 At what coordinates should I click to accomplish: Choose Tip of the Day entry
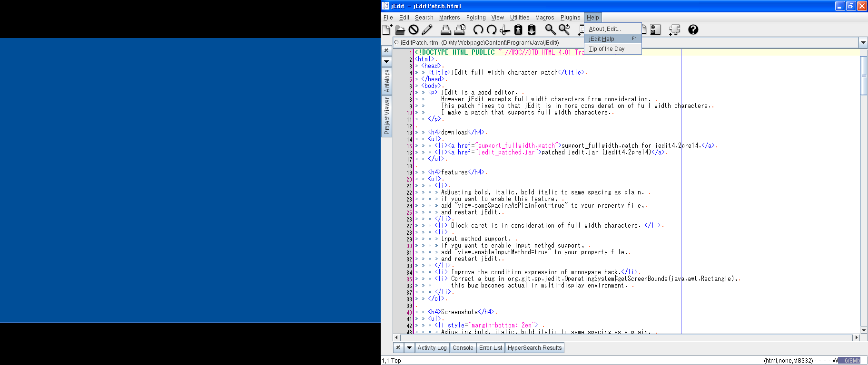(x=613, y=49)
